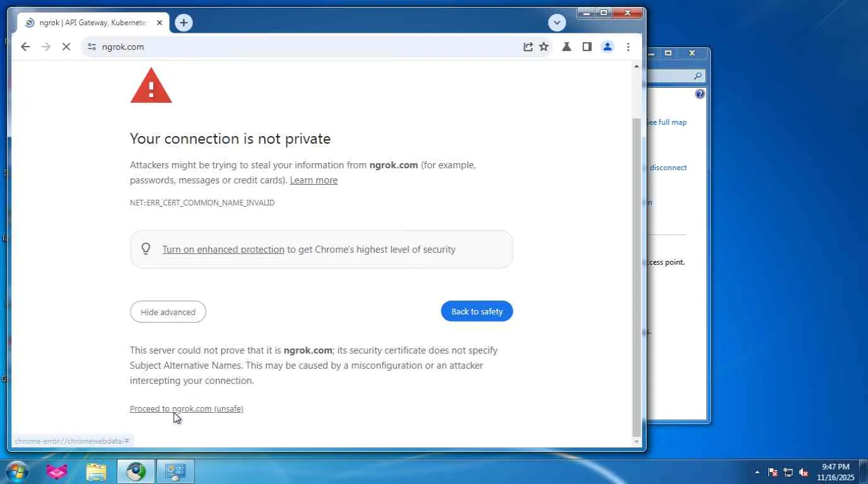Click the forward navigation arrow in Chrome
This screenshot has height=484, width=868.
click(45, 47)
